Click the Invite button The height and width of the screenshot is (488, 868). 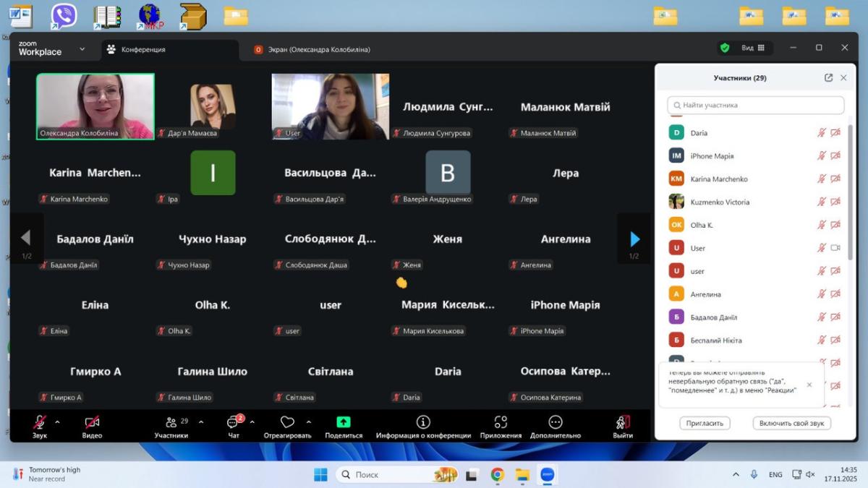(x=705, y=423)
